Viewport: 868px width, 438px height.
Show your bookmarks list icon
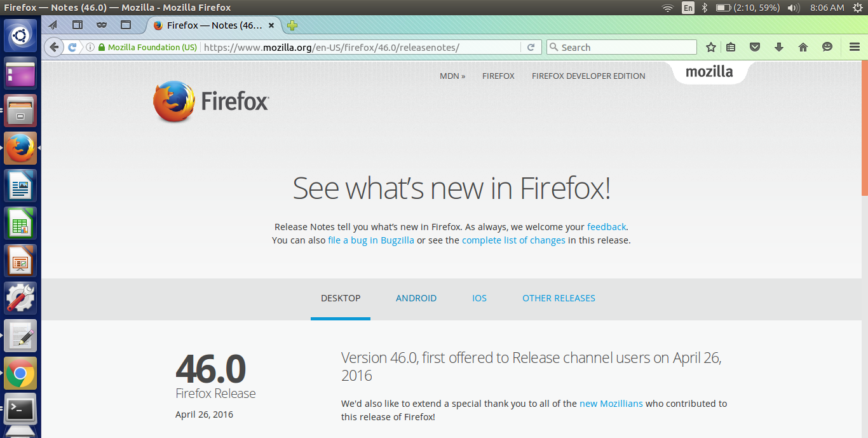pyautogui.click(x=731, y=47)
